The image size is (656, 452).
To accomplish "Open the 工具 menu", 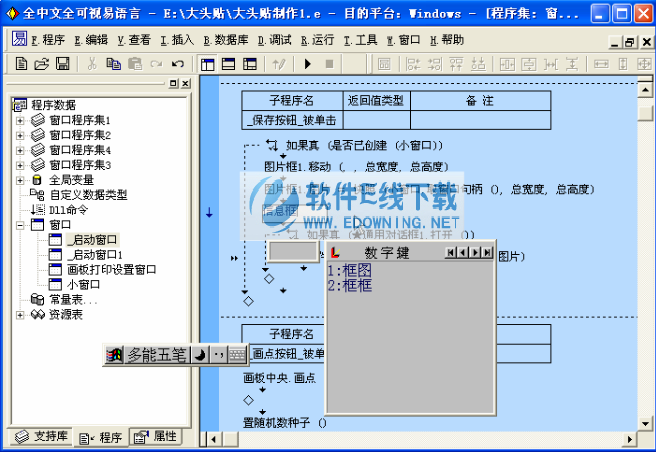I will click(361, 40).
